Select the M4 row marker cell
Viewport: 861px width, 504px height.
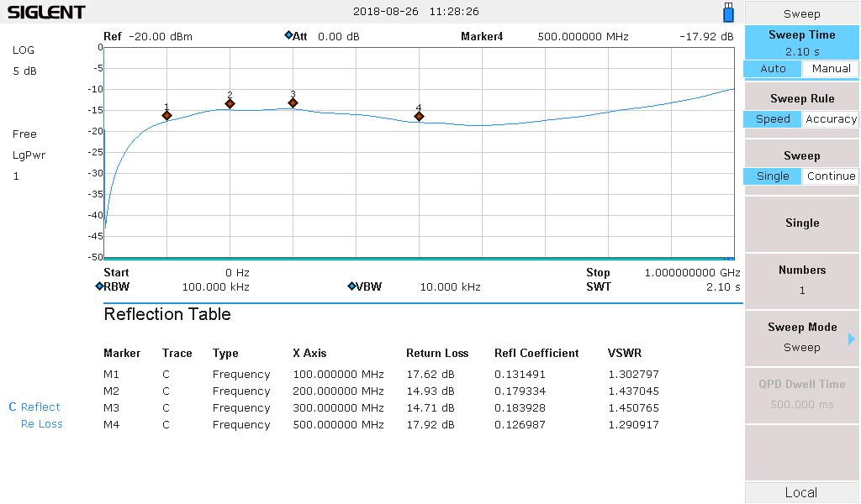(x=112, y=424)
